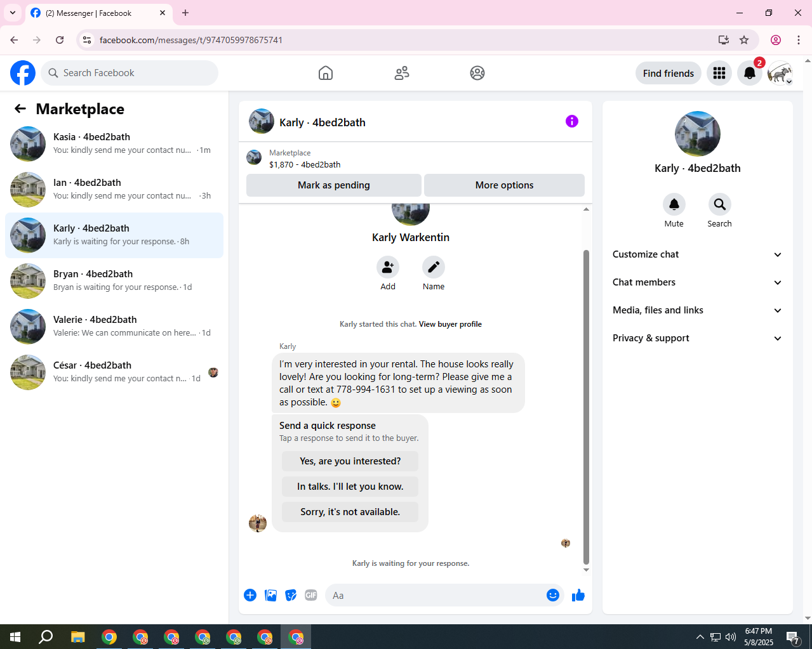Image resolution: width=812 pixels, height=649 pixels.
Task: Select the Karly · 4bed2bath conversation
Action: (x=114, y=235)
